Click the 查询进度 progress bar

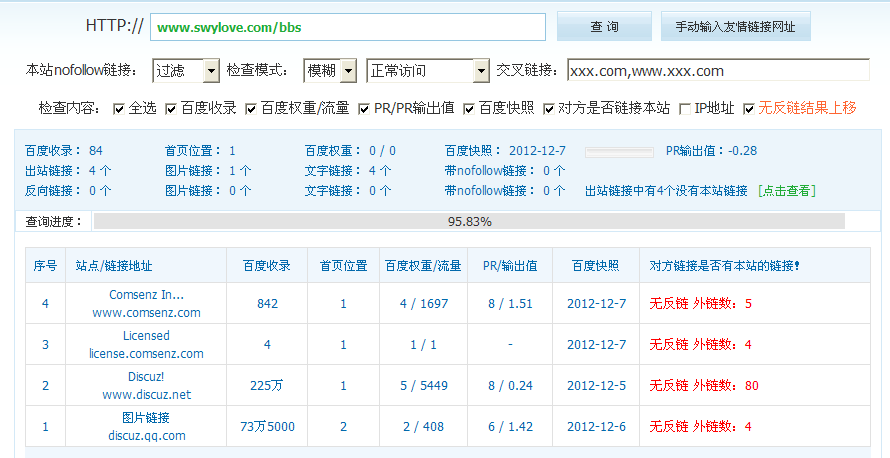(x=468, y=221)
